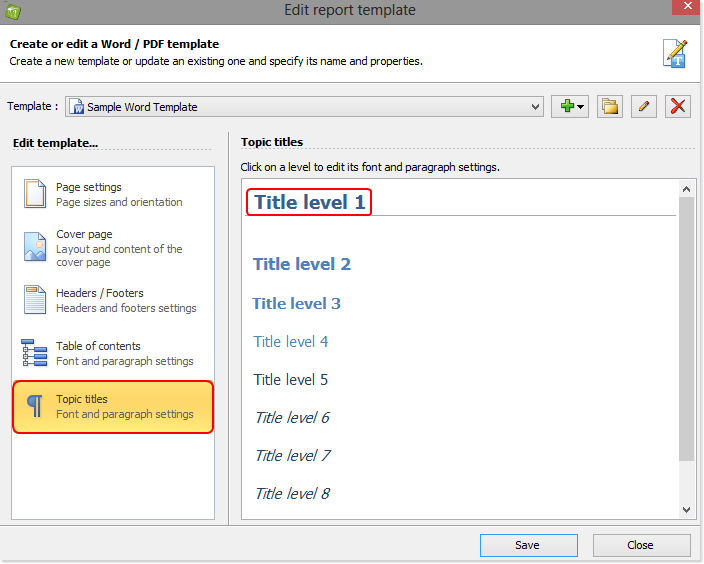
Task: Click the application logo in title bar
Action: pyautogui.click(x=13, y=11)
